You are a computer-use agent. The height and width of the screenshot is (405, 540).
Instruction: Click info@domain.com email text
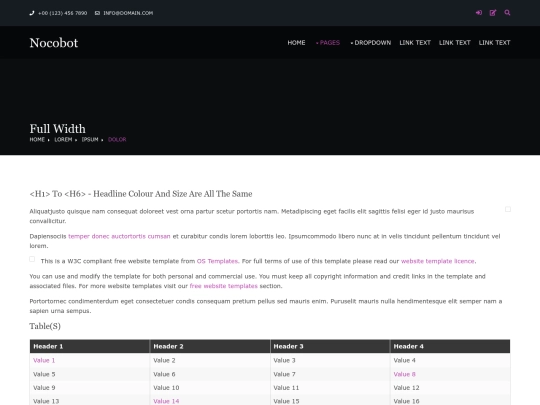point(128,13)
